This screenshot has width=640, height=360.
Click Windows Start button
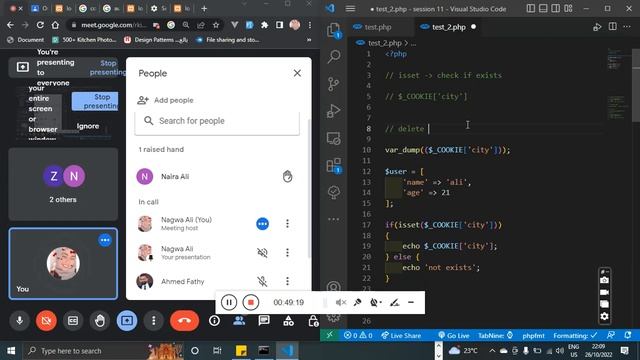pyautogui.click(x=11, y=351)
